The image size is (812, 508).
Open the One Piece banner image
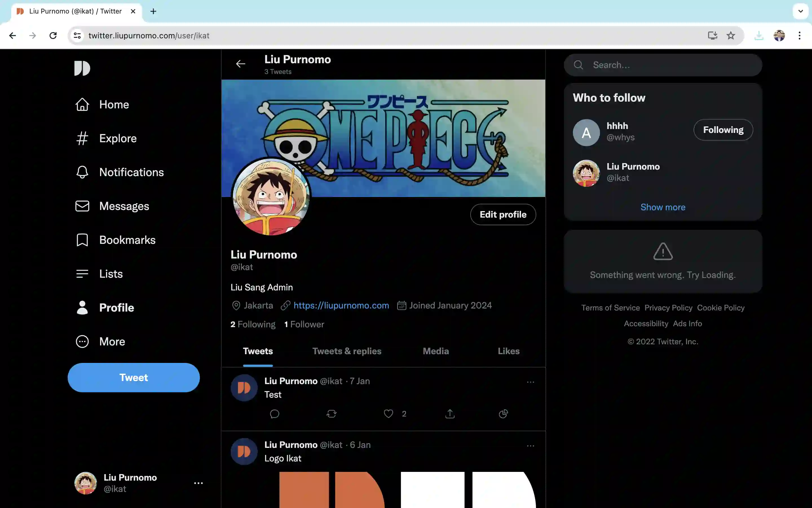383,138
